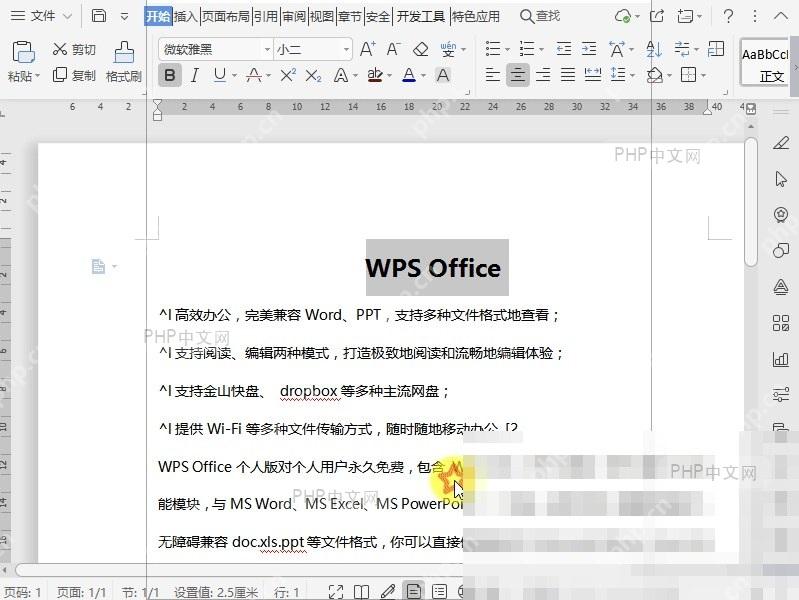Increase indent icon
The image size is (799, 600).
click(589, 49)
